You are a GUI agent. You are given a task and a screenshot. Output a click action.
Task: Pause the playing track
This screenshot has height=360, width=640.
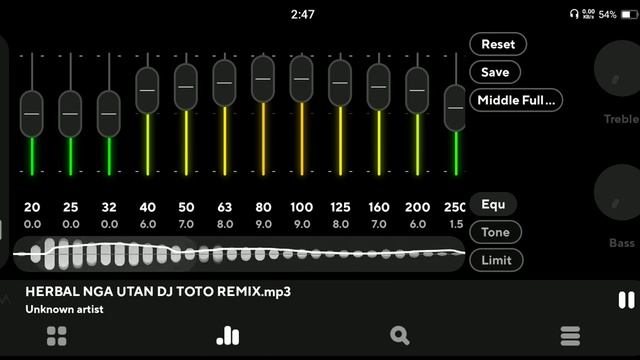point(626,300)
